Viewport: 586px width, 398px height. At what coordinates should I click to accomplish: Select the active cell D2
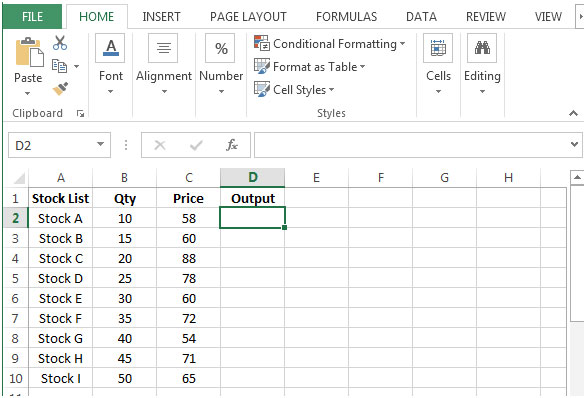point(253,217)
